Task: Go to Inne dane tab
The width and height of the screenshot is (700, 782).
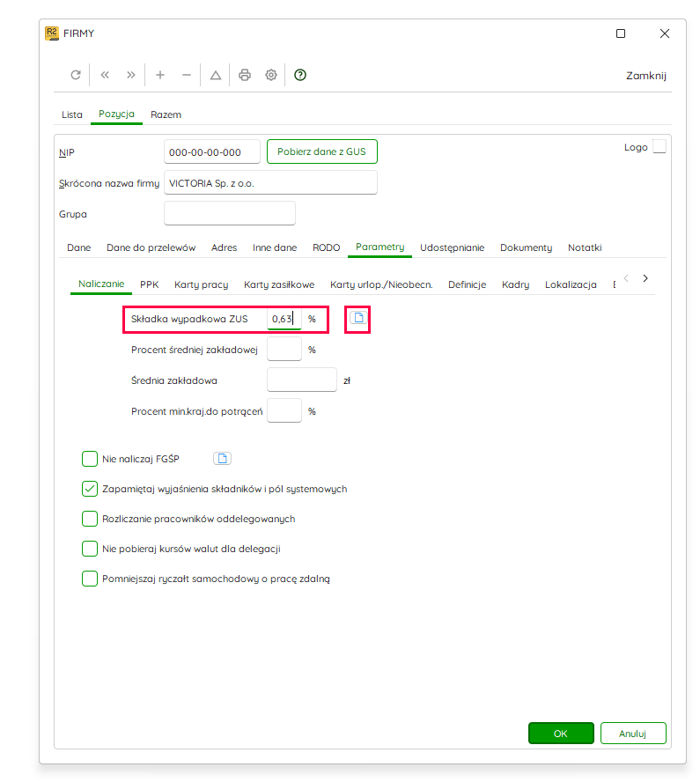Action: 275,247
